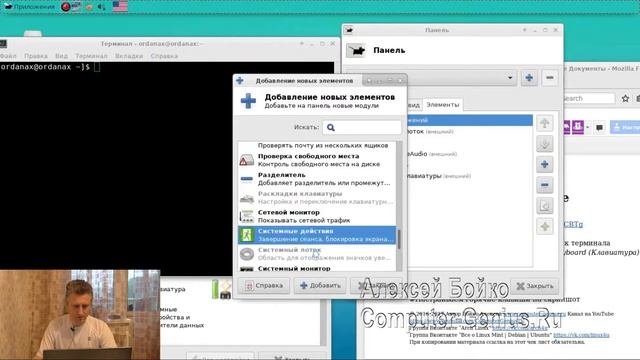Open the Справка menu in Terminal
Image resolution: width=640 pixels, height=360 pixels.
pos(164,56)
